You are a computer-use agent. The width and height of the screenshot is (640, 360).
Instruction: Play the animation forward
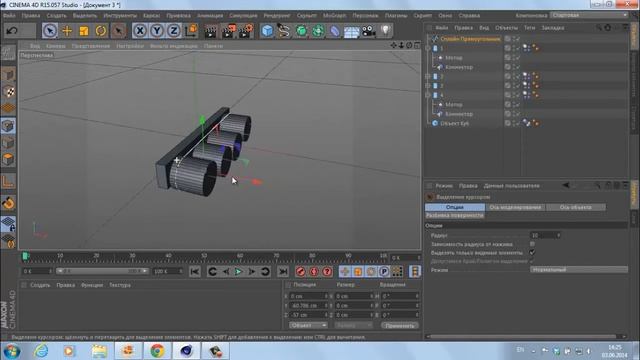[239, 271]
